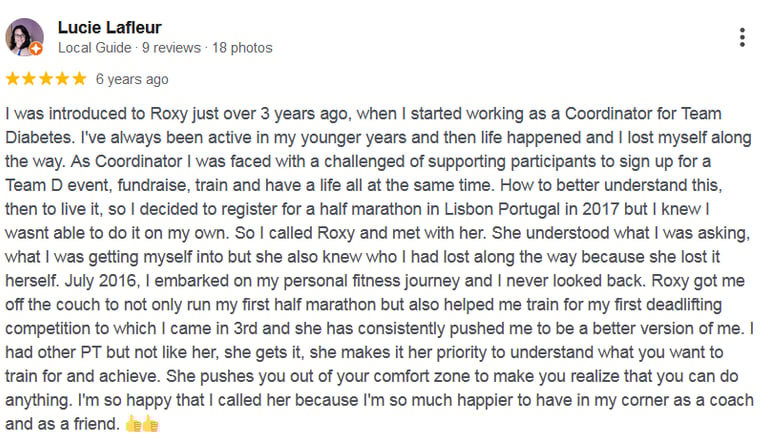Viewport: 768px width, 444px height.
Task: Click the first yellow rating star
Action: (13, 79)
